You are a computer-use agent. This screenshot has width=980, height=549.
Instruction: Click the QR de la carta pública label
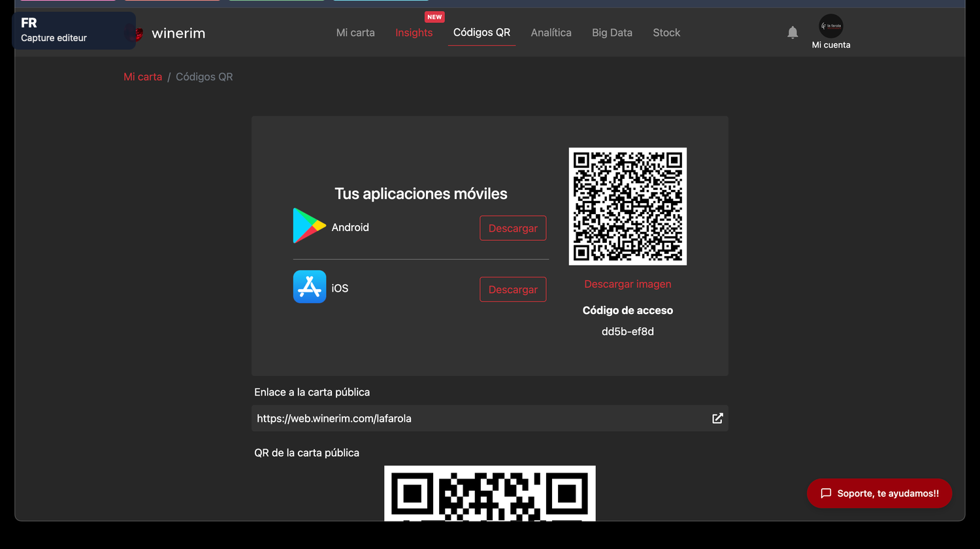click(306, 453)
